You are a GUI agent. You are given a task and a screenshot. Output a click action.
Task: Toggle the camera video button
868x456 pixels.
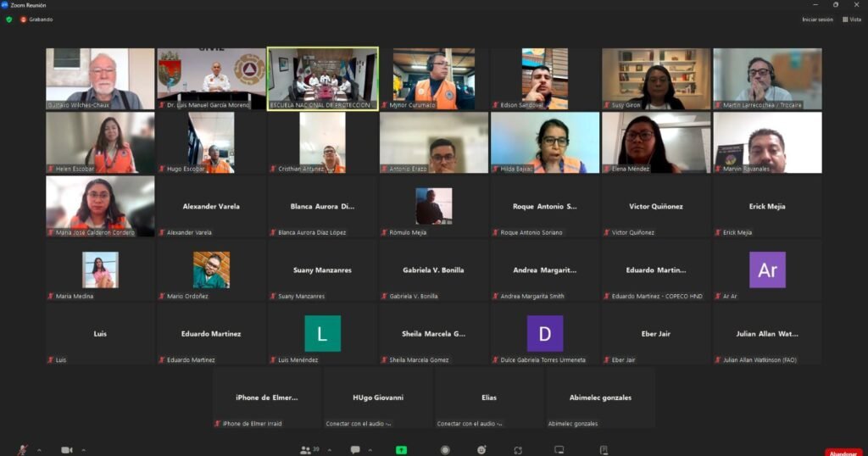click(x=66, y=450)
